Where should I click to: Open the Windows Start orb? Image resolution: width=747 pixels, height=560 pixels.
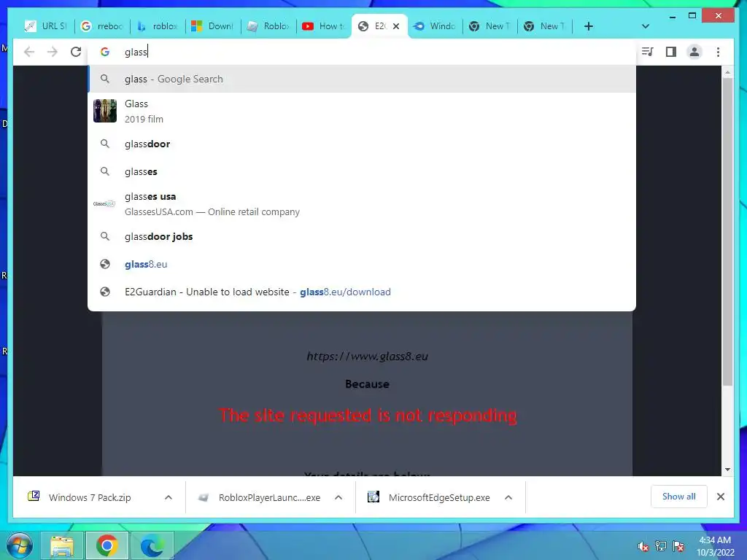click(20, 545)
